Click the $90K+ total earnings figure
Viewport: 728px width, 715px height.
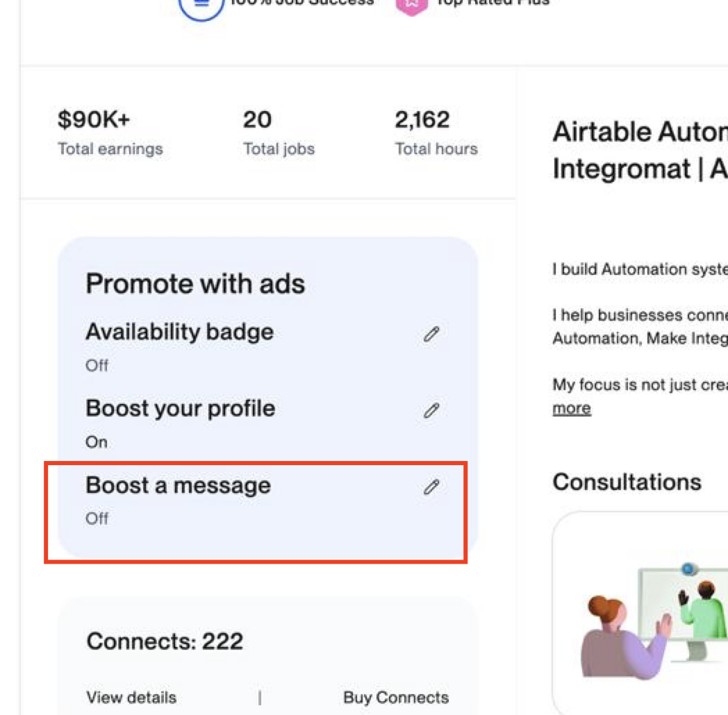pyautogui.click(x=94, y=119)
